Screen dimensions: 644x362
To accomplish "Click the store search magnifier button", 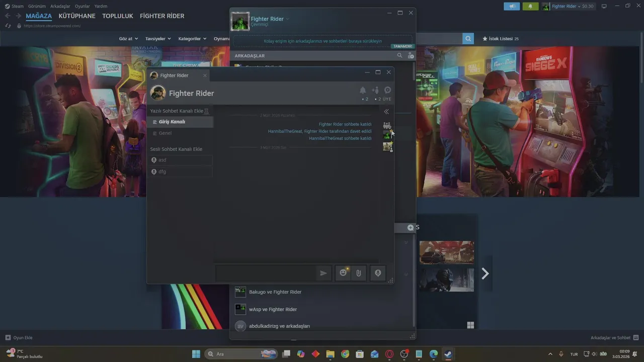I will tap(468, 39).
